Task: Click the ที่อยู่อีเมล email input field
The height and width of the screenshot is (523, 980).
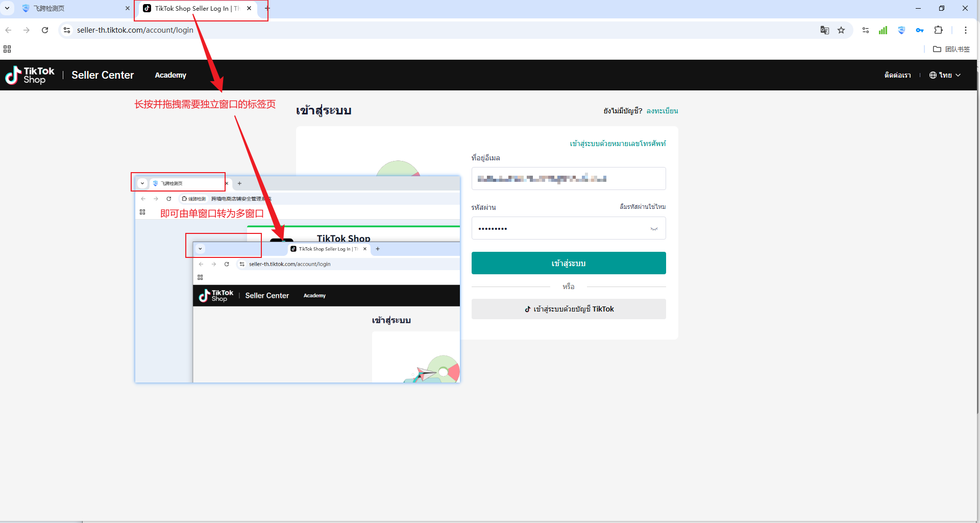Action: click(x=569, y=179)
